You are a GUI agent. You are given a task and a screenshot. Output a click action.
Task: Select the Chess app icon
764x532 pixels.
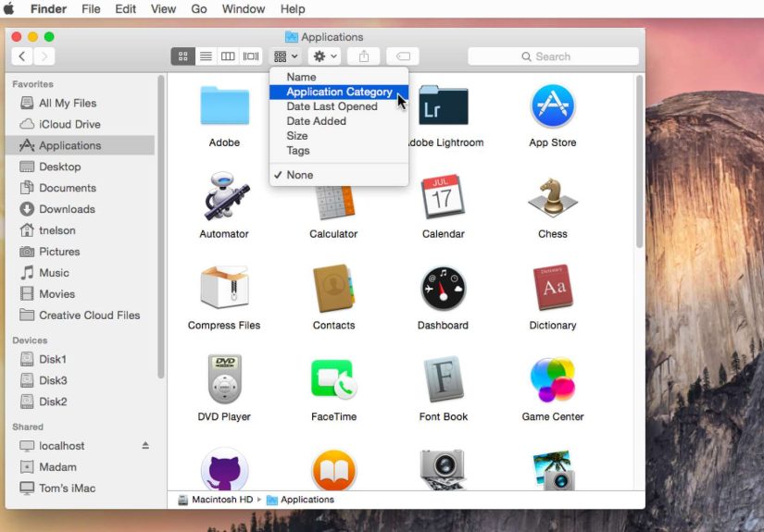[x=553, y=197]
